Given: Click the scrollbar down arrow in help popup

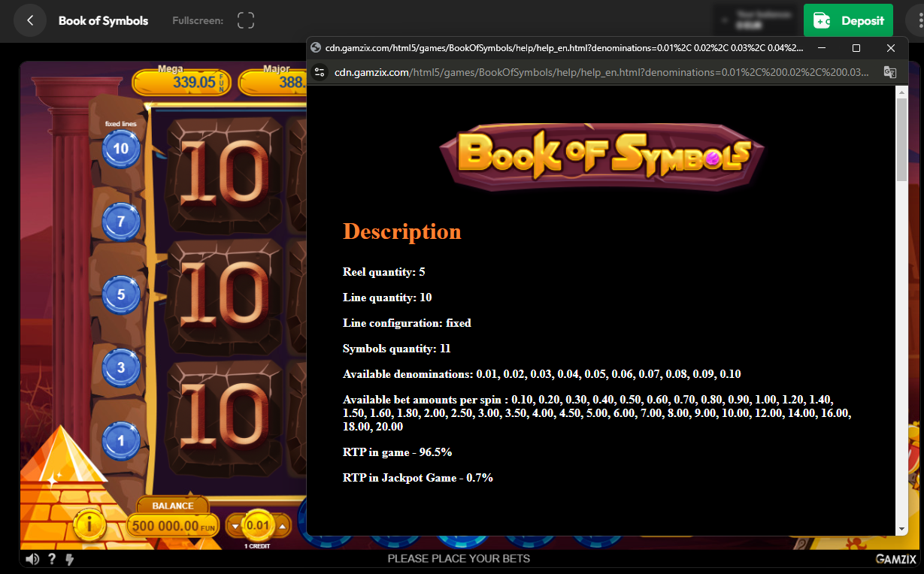Looking at the screenshot, I should tap(902, 530).
